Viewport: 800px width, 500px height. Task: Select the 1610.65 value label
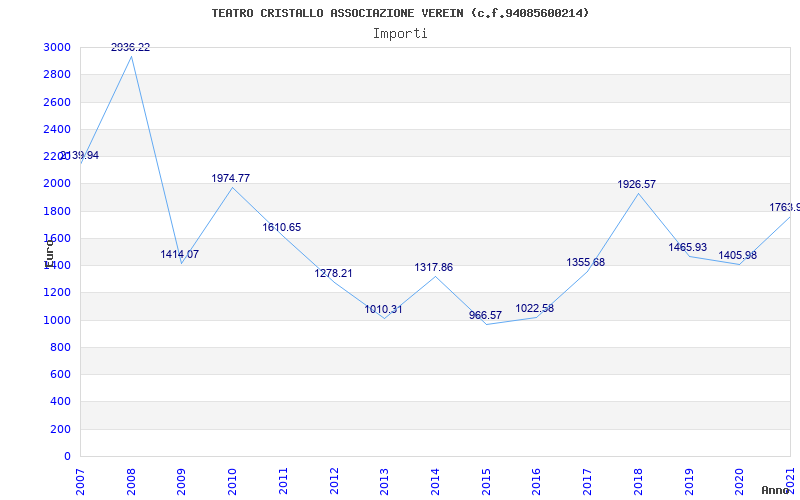(282, 228)
